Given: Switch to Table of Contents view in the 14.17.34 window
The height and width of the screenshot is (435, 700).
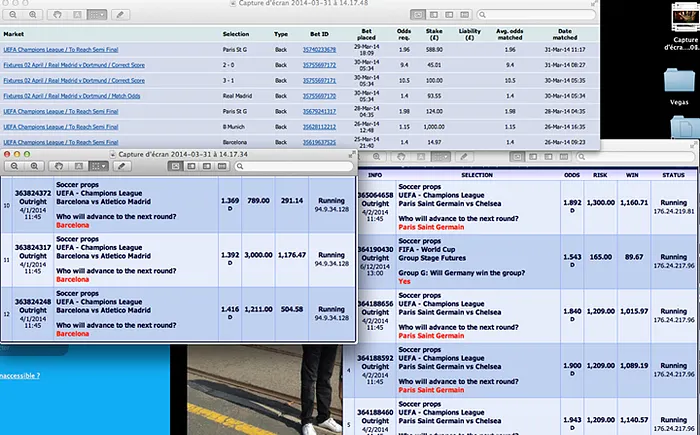Looking at the screenshot, I should pyautogui.click(x=207, y=166).
